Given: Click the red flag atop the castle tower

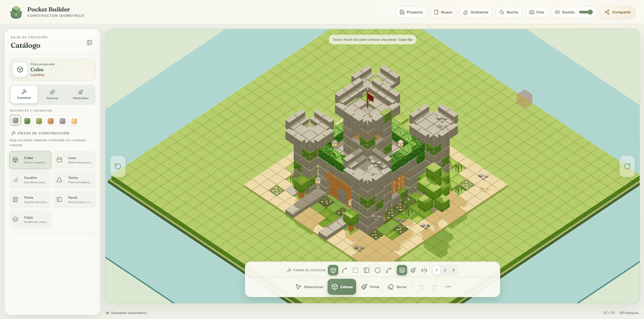Looking at the screenshot, I should [x=370, y=97].
